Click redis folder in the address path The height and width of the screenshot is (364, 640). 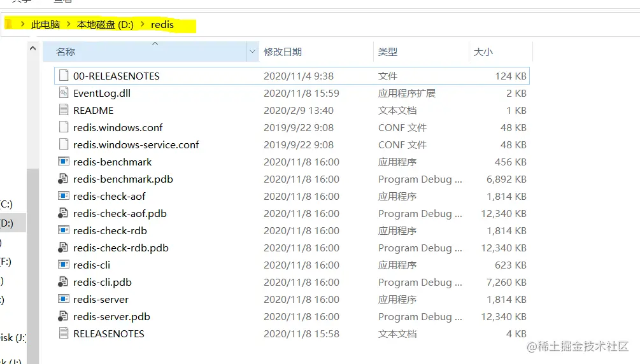click(x=162, y=24)
